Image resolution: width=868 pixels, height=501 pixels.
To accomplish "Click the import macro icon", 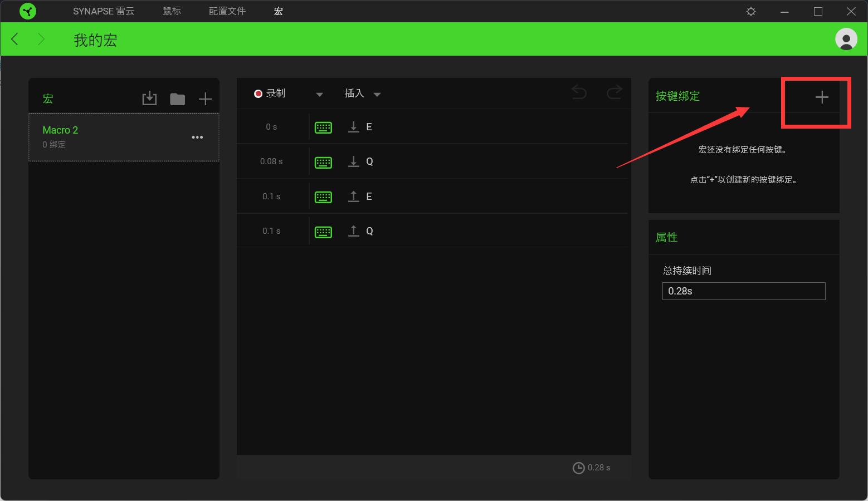I will [x=149, y=99].
